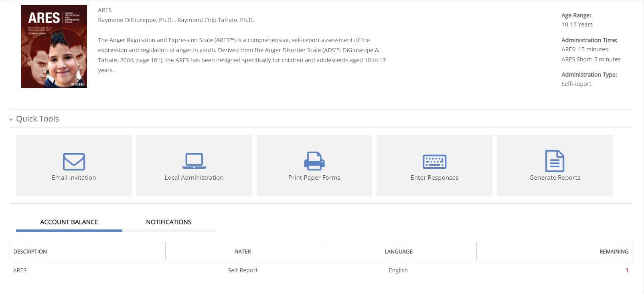This screenshot has height=294, width=644.
Task: Click the Rater column header
Action: 243,251
